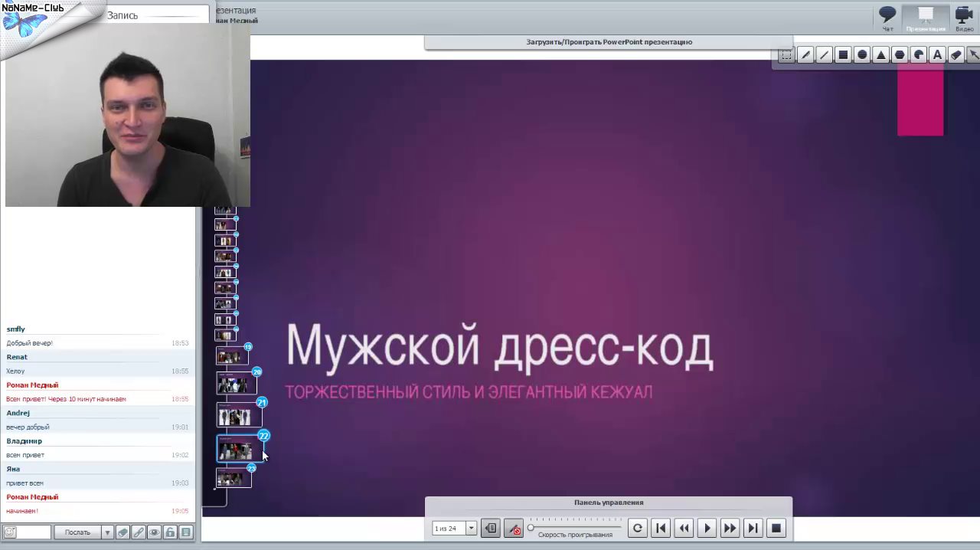Click the chat message начинаем!
The width and height of the screenshot is (980, 550).
pyautogui.click(x=22, y=511)
